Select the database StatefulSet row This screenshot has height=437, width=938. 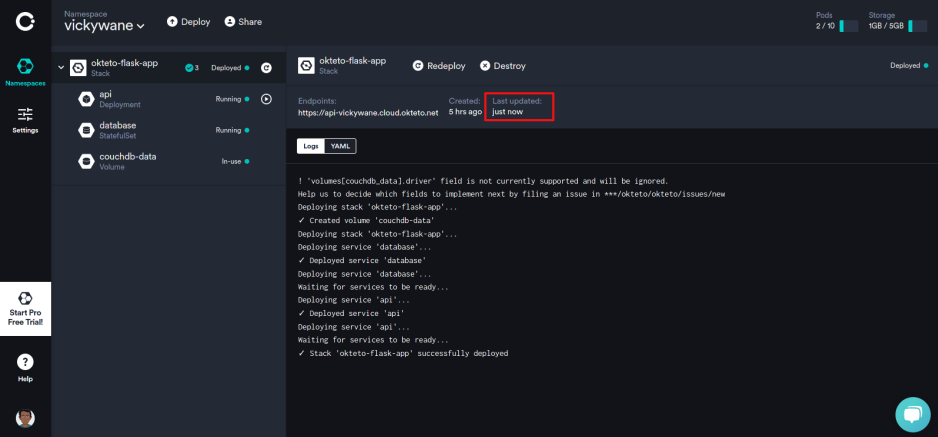[168, 130]
